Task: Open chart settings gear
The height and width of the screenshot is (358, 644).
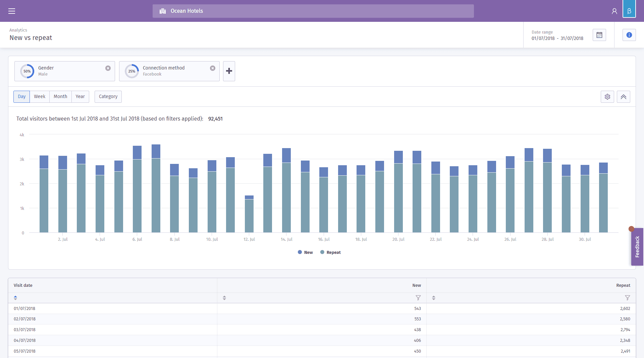Action: [607, 97]
